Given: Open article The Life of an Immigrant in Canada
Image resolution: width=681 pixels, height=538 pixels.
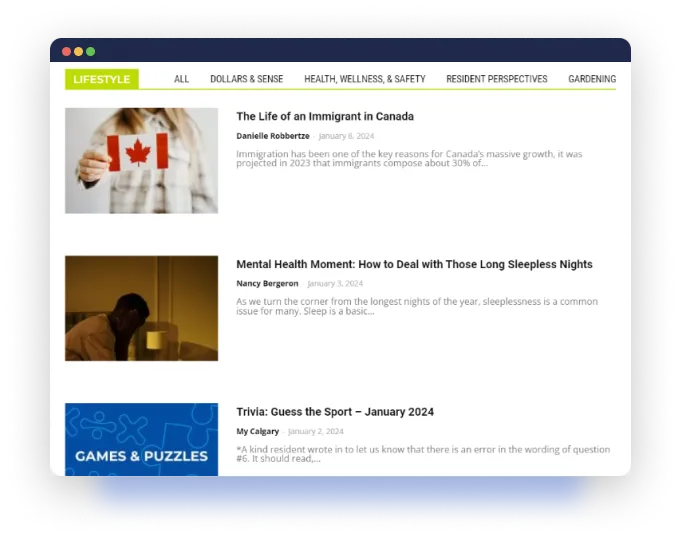Looking at the screenshot, I should (x=325, y=116).
